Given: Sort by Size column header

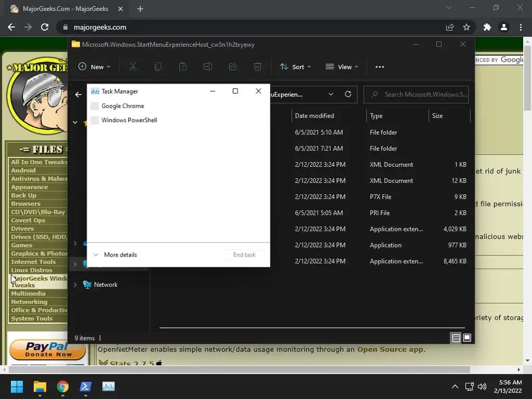Looking at the screenshot, I should [x=437, y=116].
